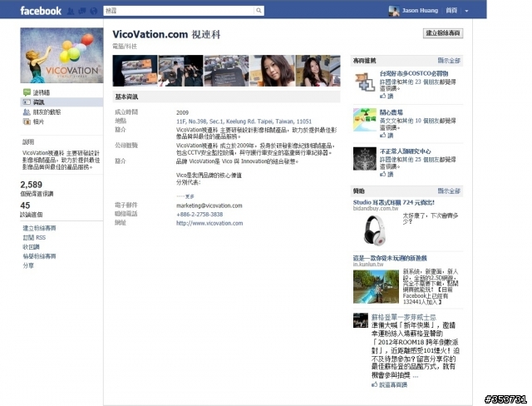Image resolution: width=532 pixels, height=406 pixels.
Task: Click the 分享 share link
Action: 28,265
